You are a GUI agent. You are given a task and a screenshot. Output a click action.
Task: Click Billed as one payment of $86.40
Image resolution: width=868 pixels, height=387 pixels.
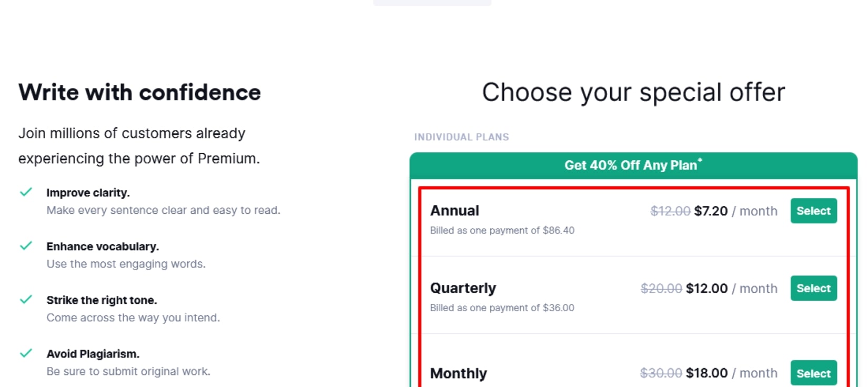click(502, 230)
